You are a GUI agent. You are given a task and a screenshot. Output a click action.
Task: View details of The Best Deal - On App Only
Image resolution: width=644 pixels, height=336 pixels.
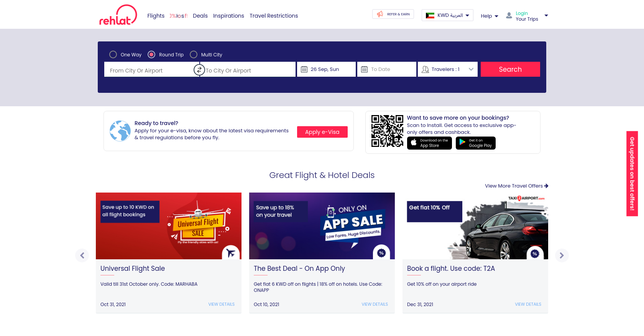pos(375,305)
